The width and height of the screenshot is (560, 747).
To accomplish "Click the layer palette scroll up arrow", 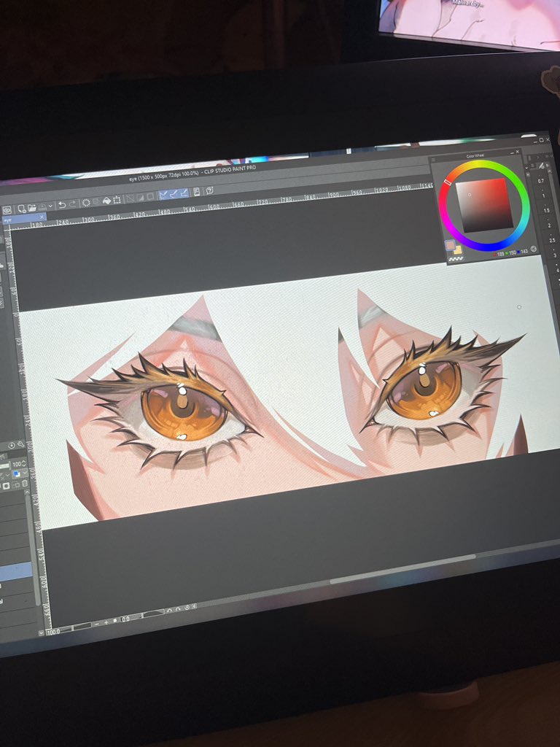I will 27,492.
